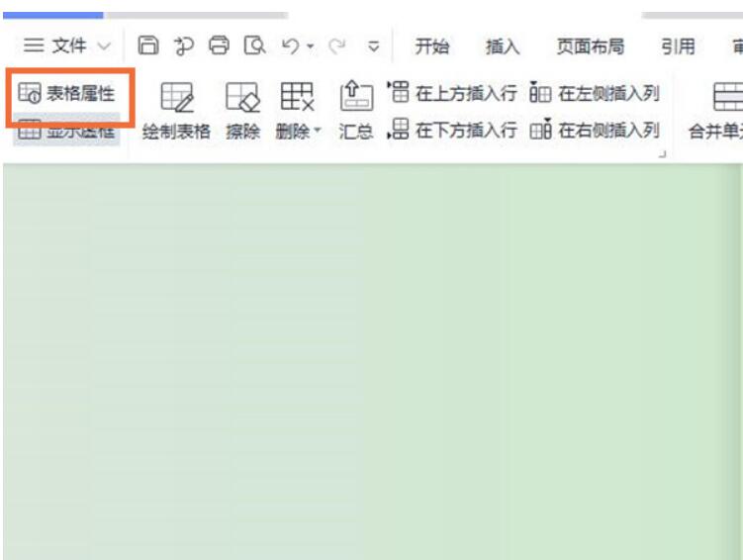Insert row above with 在上方插入行

point(452,94)
